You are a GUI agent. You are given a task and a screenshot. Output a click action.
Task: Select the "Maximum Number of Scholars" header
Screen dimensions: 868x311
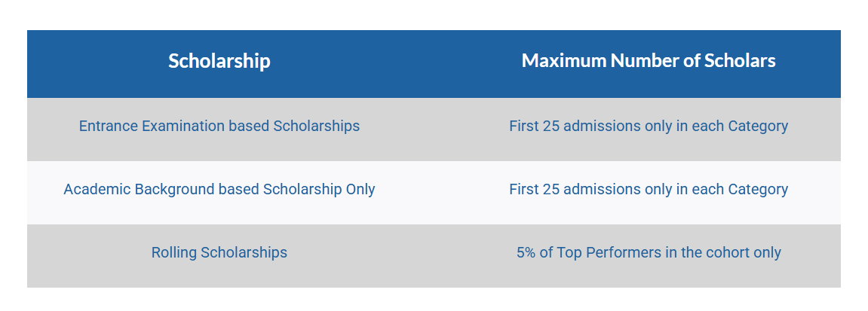tap(648, 61)
